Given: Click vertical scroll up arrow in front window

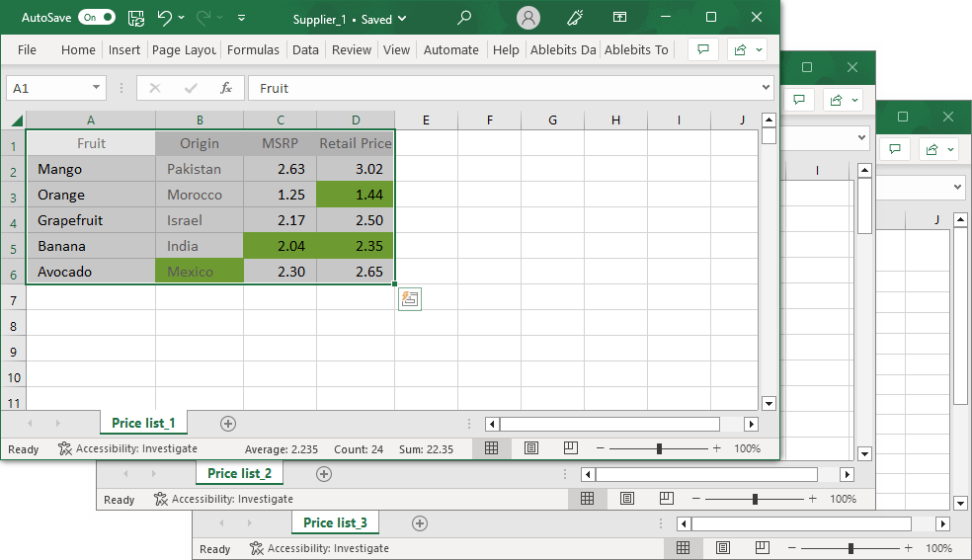Looking at the screenshot, I should click(x=769, y=120).
